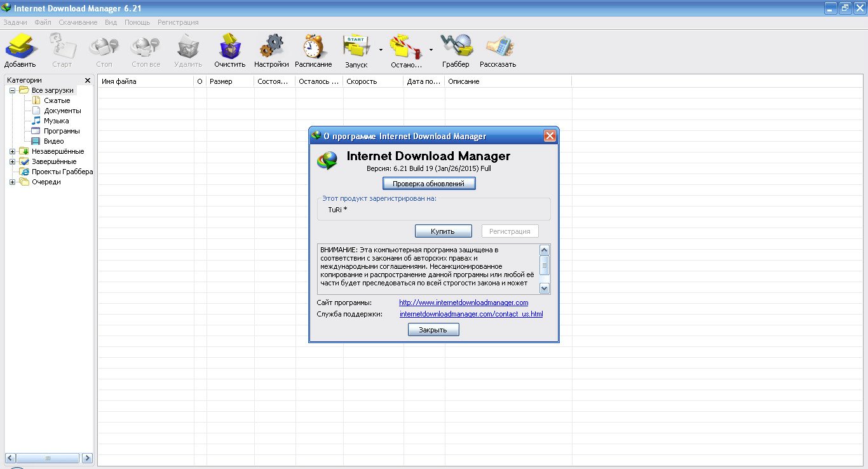Sort by Осталось column header
868x469 pixels.
pos(319,81)
